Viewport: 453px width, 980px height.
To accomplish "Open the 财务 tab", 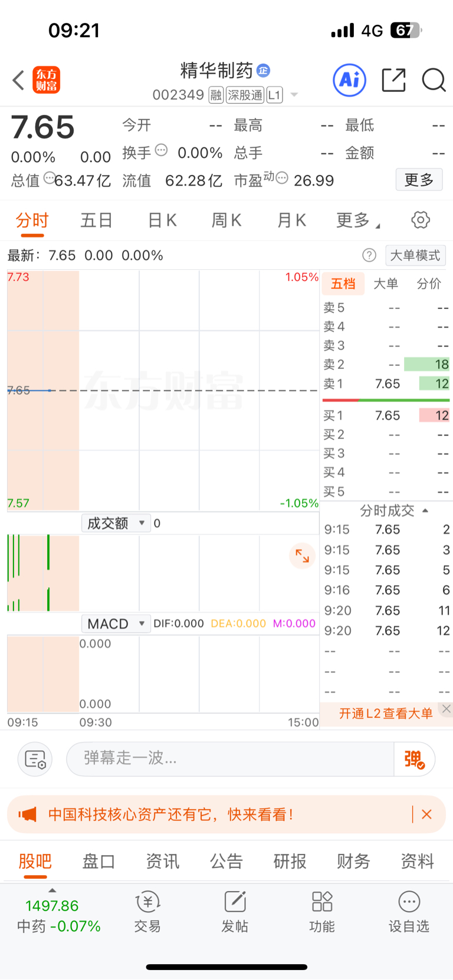I will click(x=353, y=861).
